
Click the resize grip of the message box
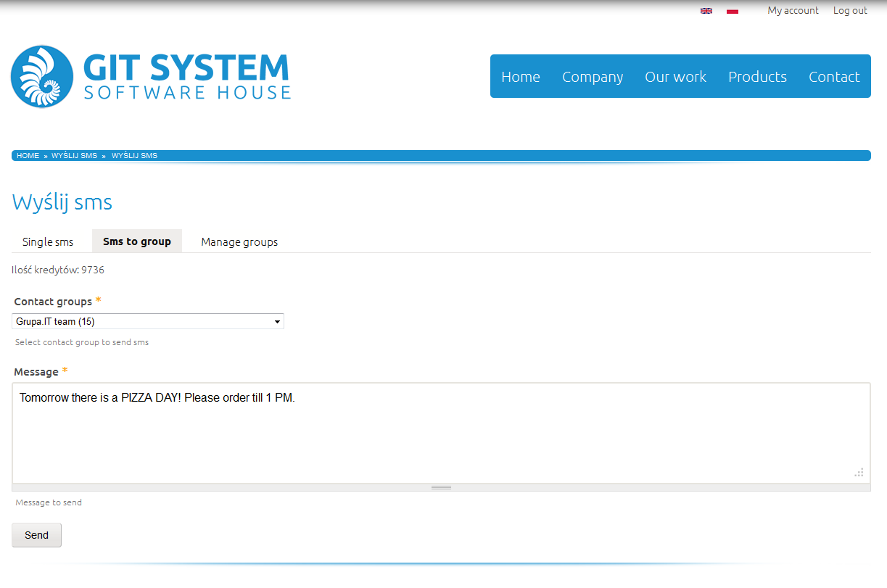[x=859, y=472]
